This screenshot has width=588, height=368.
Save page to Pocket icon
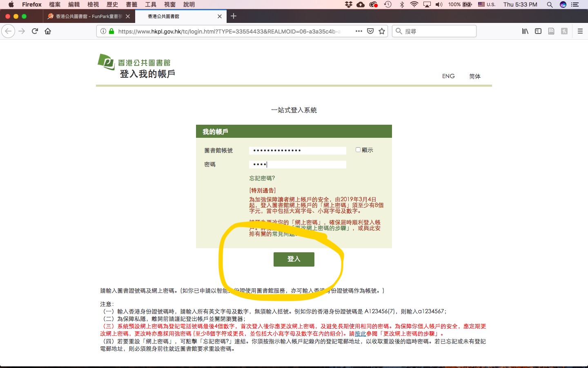[x=370, y=31]
